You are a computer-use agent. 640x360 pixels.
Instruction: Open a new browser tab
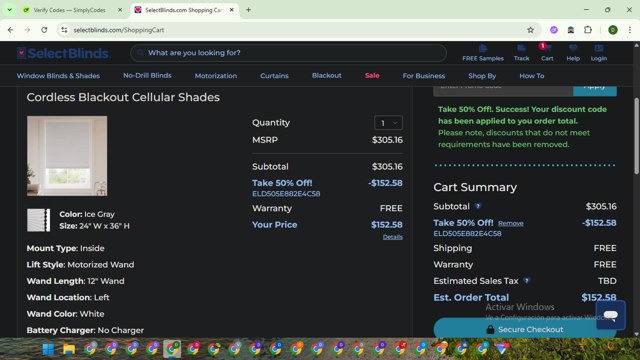point(248,10)
